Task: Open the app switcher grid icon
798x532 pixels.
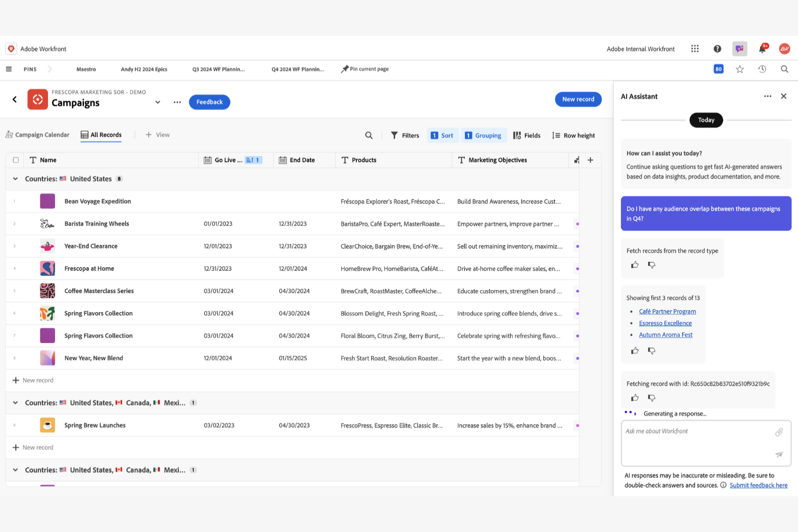Action: 694,48
